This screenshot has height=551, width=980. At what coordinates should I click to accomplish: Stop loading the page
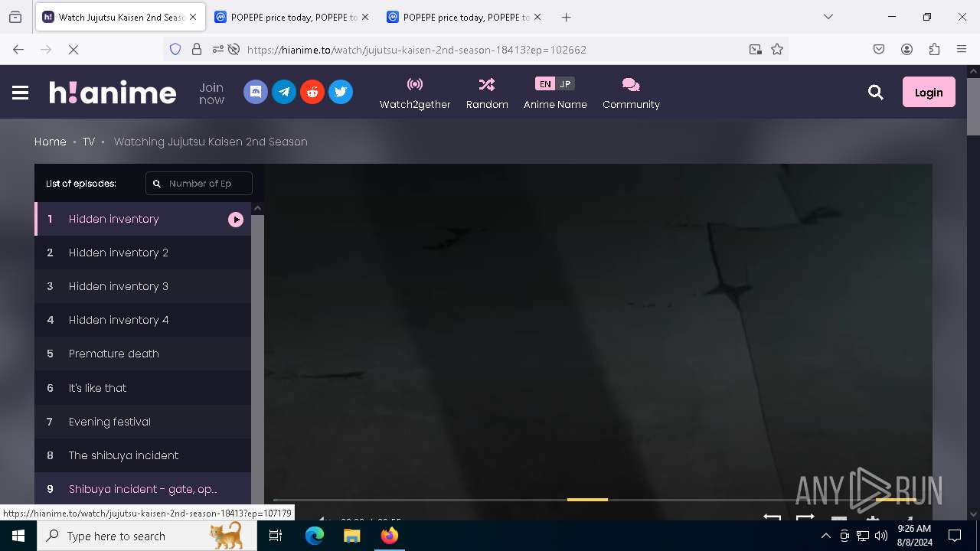tap(73, 49)
